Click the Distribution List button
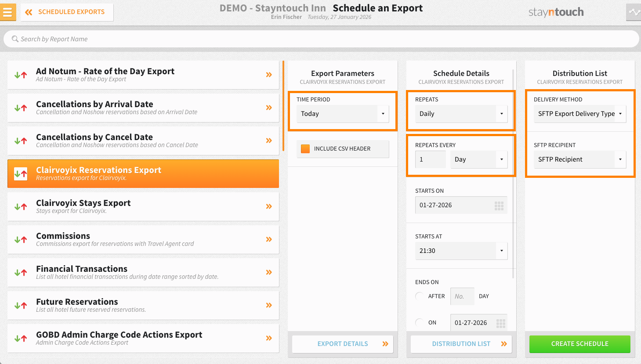Viewport: 641px width, 364px height. (461, 344)
